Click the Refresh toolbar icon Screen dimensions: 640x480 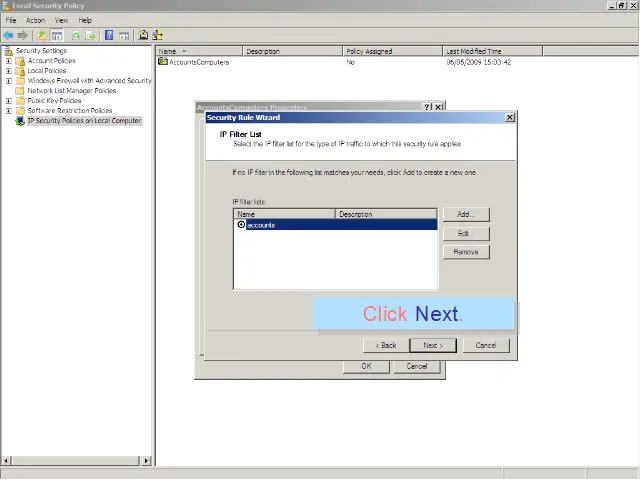pyautogui.click(x=75, y=35)
